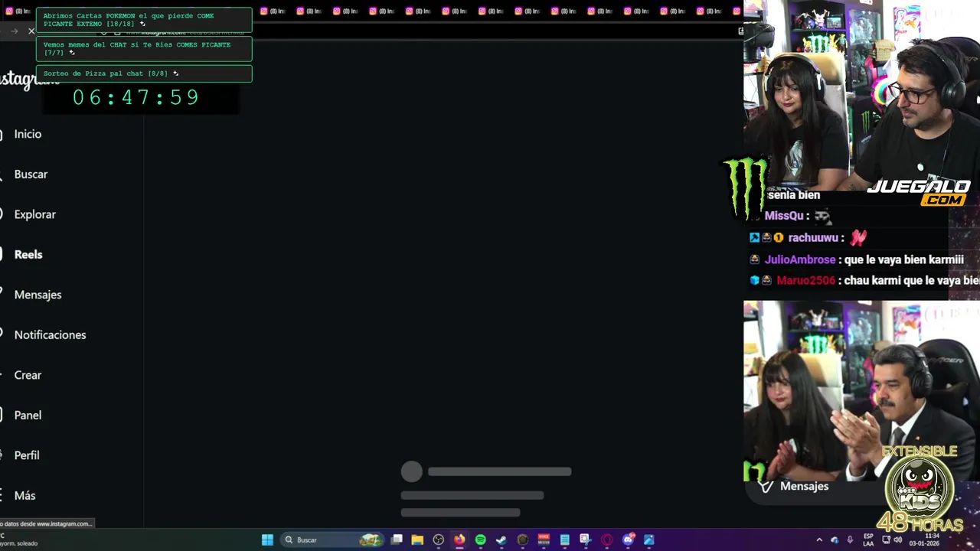
Task: Open File Explorer from the taskbar
Action: pyautogui.click(x=417, y=540)
